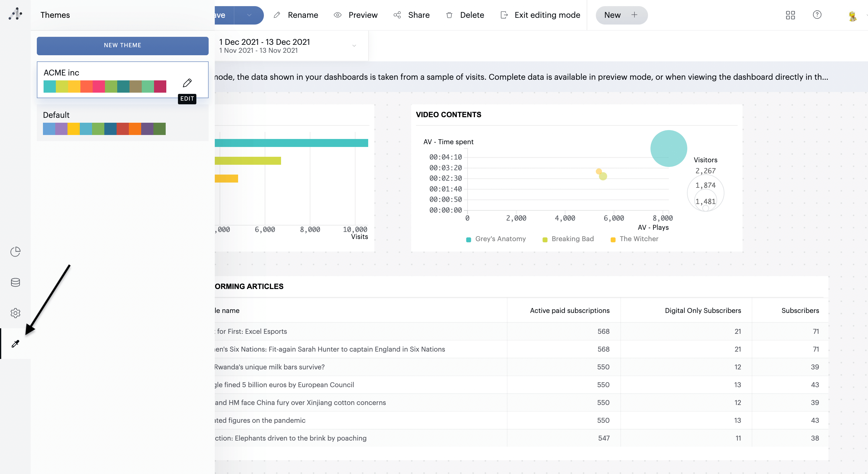
Task: Choose Exit editing mode in the toolbar
Action: [539, 15]
